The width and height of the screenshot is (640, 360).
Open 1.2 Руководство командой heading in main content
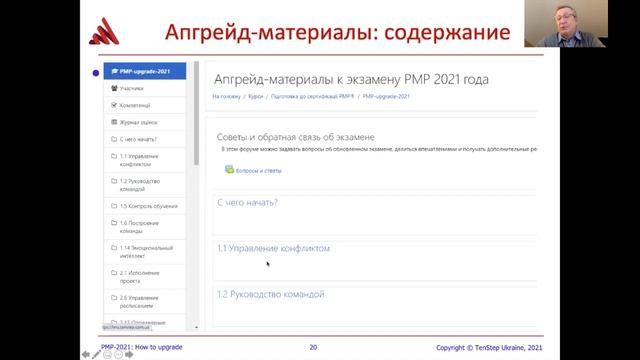(271, 294)
